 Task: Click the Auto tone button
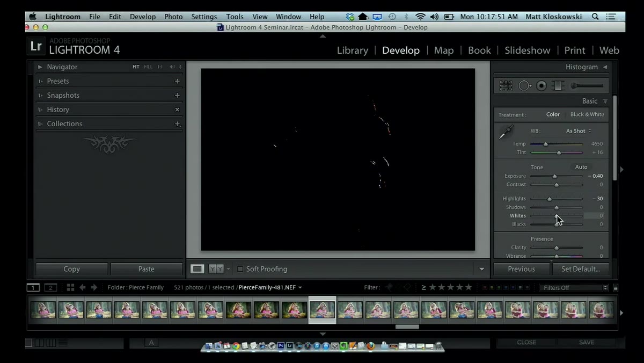click(x=581, y=167)
